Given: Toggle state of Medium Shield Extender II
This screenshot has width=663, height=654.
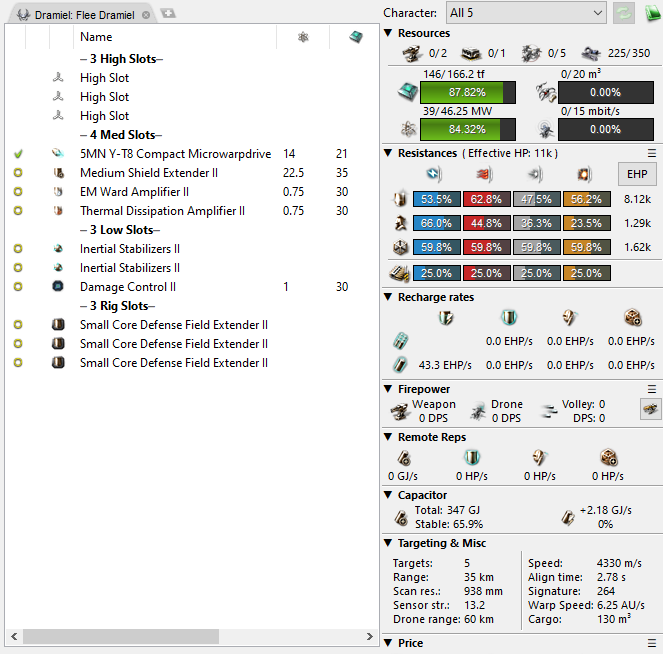Looking at the screenshot, I should [18, 173].
